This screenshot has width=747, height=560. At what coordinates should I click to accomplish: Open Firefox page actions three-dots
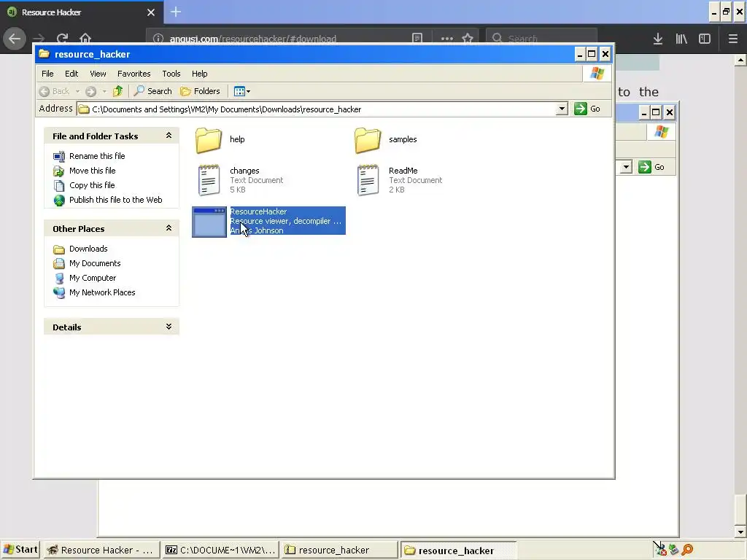tap(447, 39)
